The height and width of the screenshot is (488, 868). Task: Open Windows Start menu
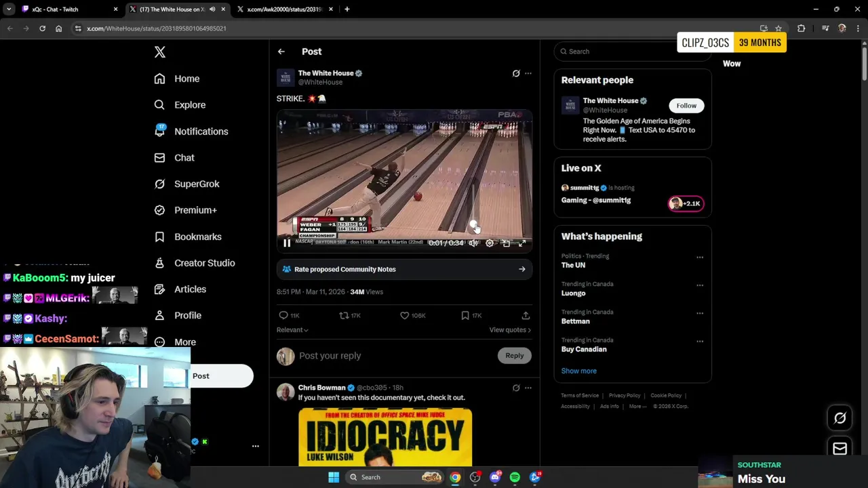tap(334, 477)
